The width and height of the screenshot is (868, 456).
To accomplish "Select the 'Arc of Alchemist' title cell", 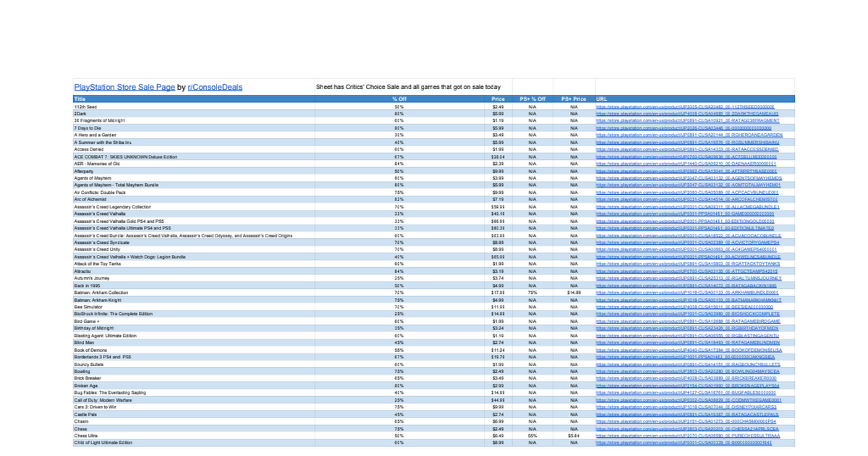I will coord(195,199).
